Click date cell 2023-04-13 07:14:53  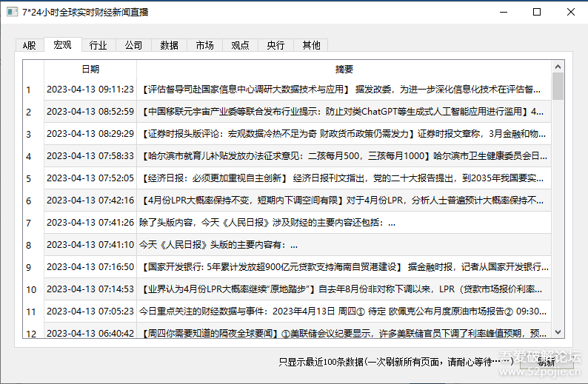90,289
